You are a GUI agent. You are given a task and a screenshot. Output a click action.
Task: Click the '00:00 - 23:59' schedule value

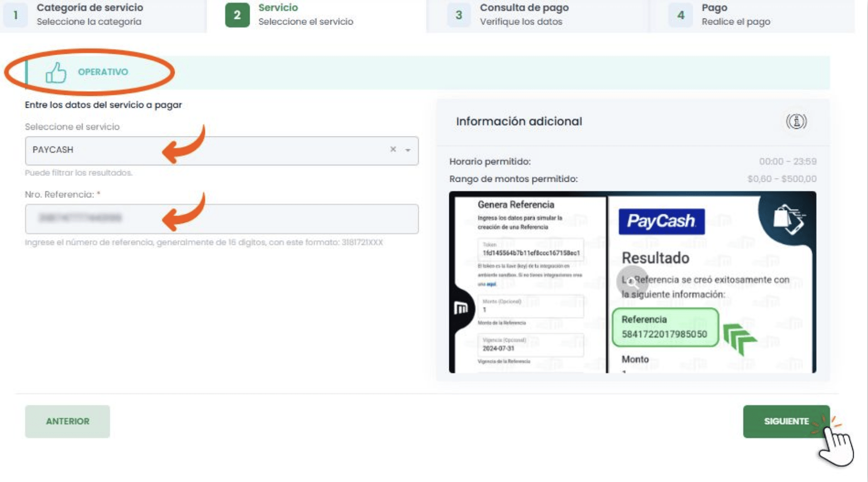tap(788, 161)
